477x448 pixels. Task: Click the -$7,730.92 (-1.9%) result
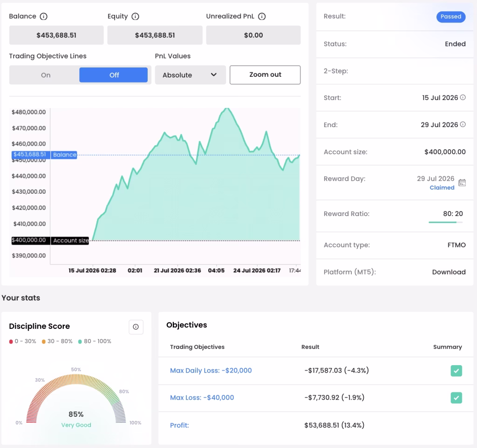tap(334, 398)
